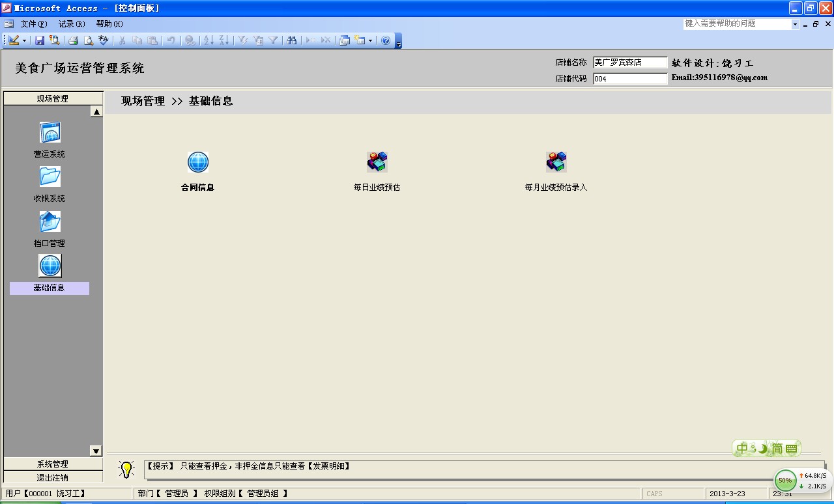834x504 pixels.
Task: Click the File Search toolbar icon
Action: pyautogui.click(x=54, y=40)
